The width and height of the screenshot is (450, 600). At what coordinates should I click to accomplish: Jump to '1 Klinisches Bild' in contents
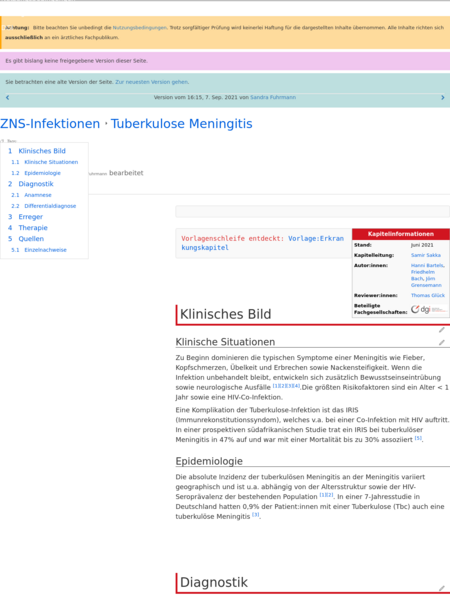(x=37, y=151)
